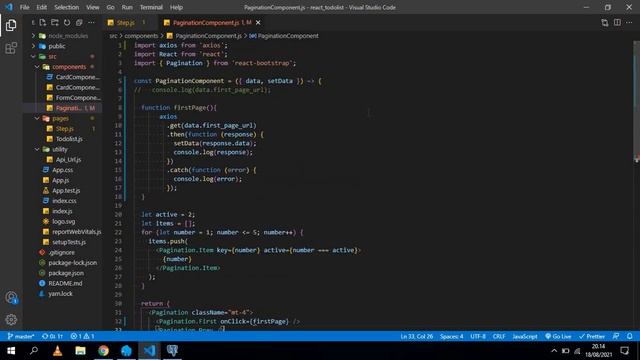Change encoding via UTF-8 item
Image resolution: width=640 pixels, height=360 pixels.
tap(478, 336)
